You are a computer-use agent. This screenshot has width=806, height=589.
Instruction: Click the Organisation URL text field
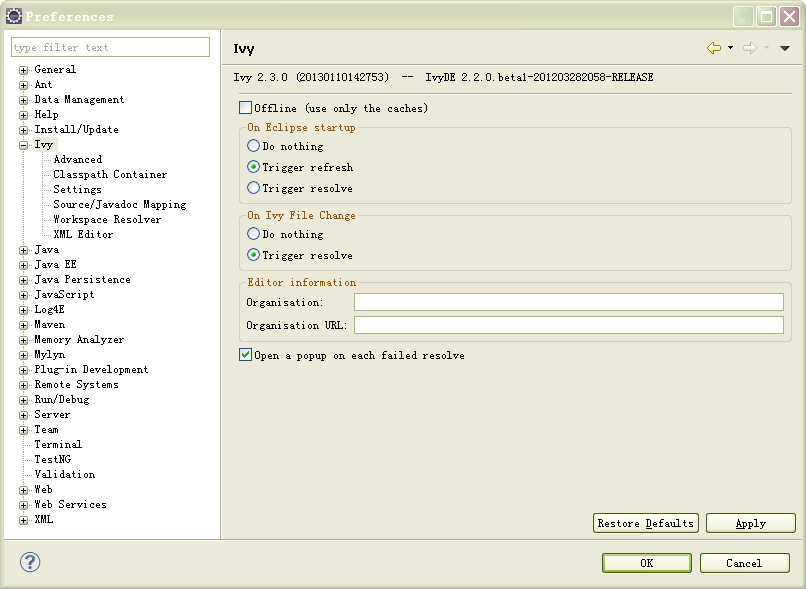coord(568,325)
